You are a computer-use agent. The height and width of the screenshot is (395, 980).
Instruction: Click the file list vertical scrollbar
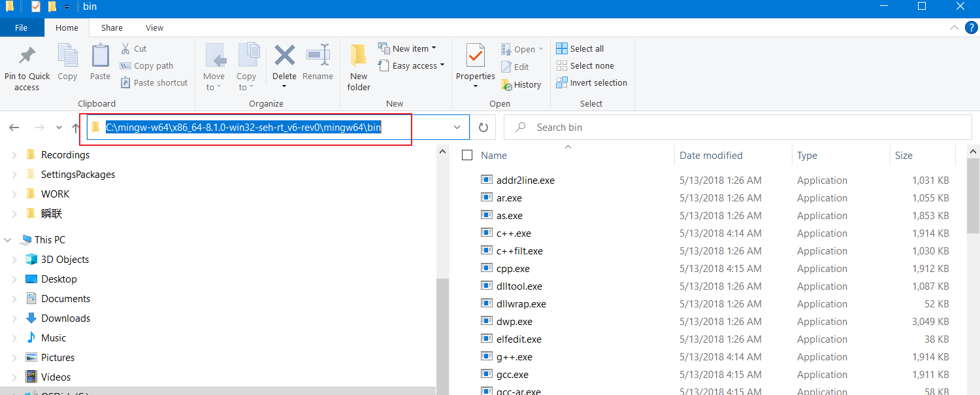pyautogui.click(x=973, y=196)
